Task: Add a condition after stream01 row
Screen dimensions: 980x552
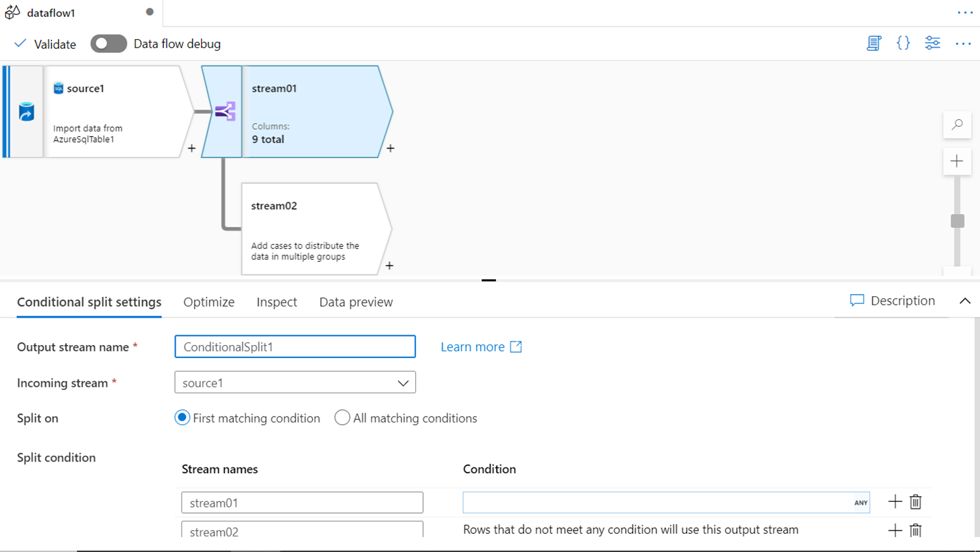Action: point(895,502)
